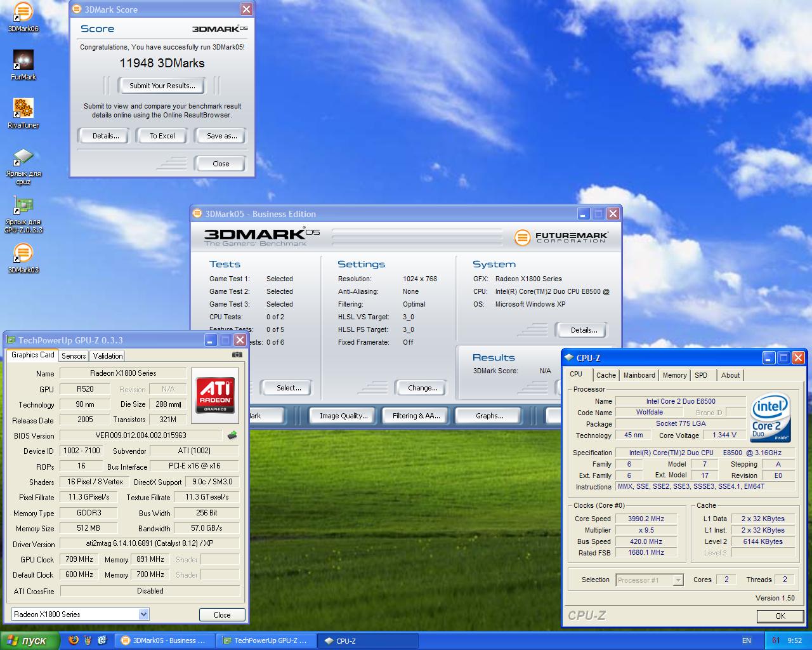Click the ATI CrossFire Disabled field
The height and width of the screenshot is (650, 812).
click(150, 590)
